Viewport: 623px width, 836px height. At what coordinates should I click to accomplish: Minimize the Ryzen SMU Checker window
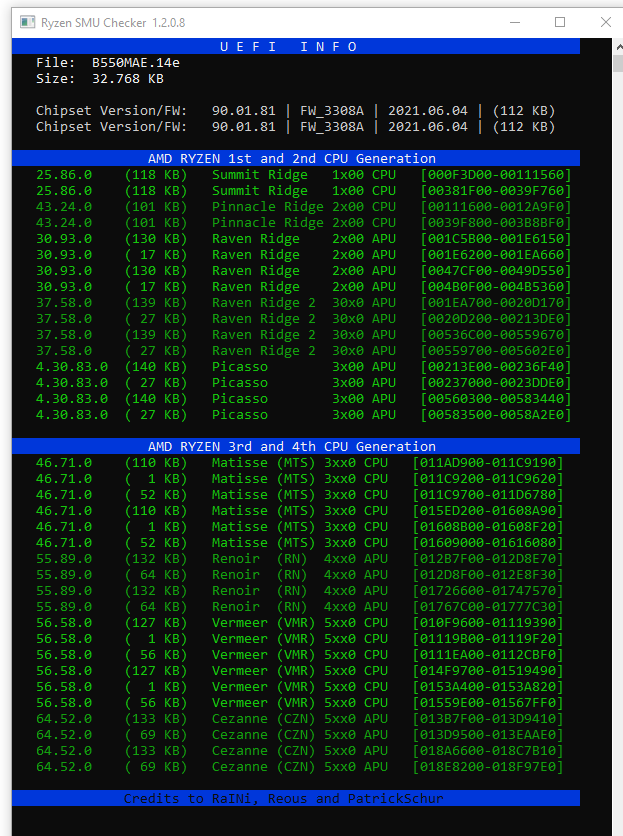tap(515, 22)
